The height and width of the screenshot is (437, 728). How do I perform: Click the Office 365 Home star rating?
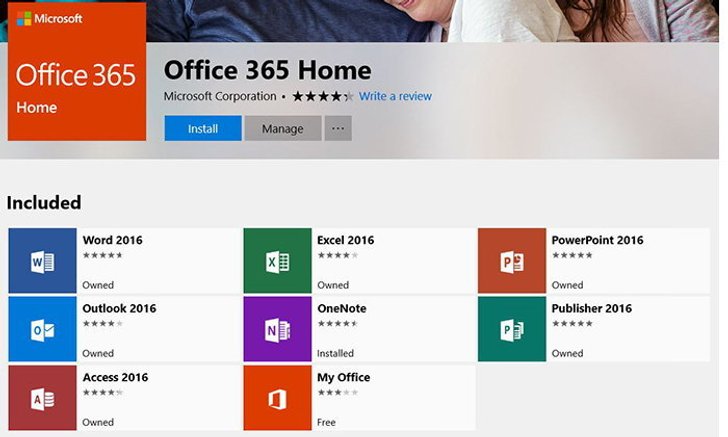(323, 97)
